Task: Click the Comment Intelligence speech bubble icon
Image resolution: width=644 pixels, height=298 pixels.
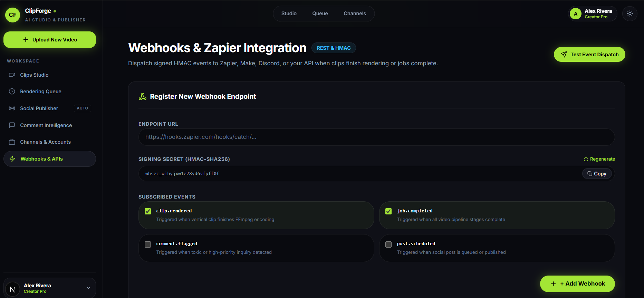Action: [x=12, y=125]
